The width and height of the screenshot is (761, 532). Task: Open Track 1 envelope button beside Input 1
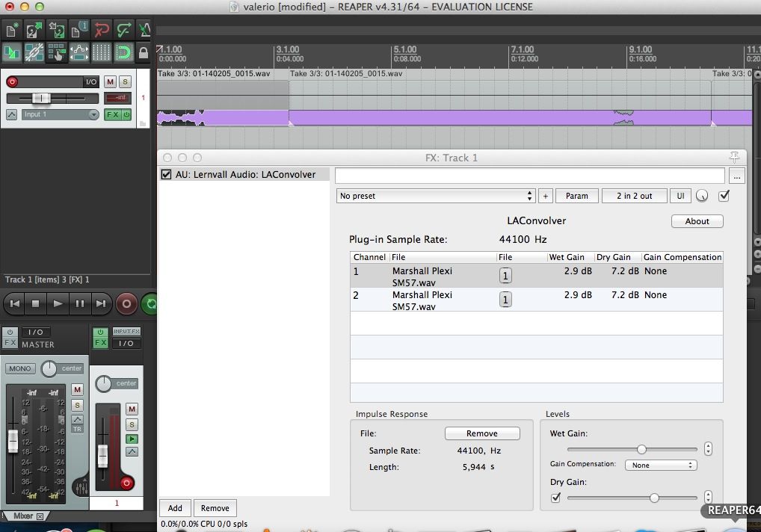(x=12, y=114)
